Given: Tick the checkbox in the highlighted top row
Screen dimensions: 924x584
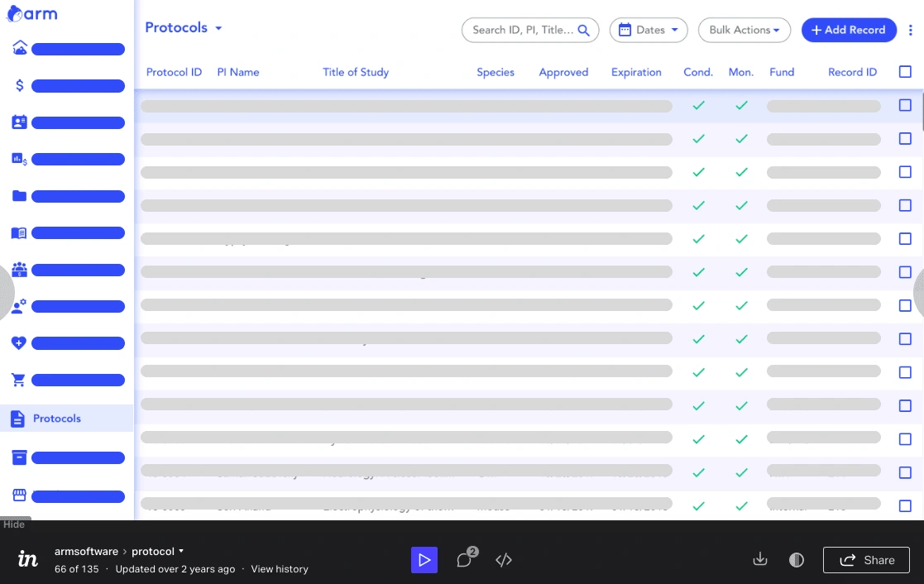Looking at the screenshot, I should tap(905, 105).
